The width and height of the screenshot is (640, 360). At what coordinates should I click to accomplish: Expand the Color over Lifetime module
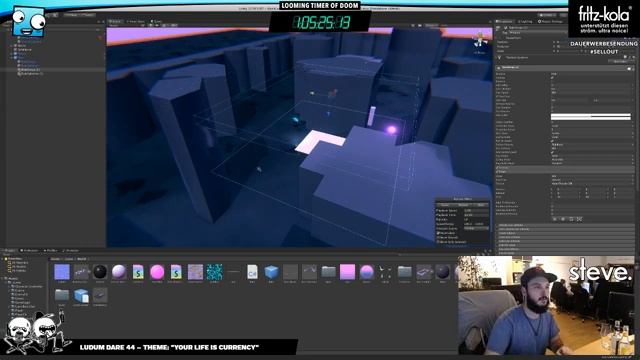tap(565, 241)
